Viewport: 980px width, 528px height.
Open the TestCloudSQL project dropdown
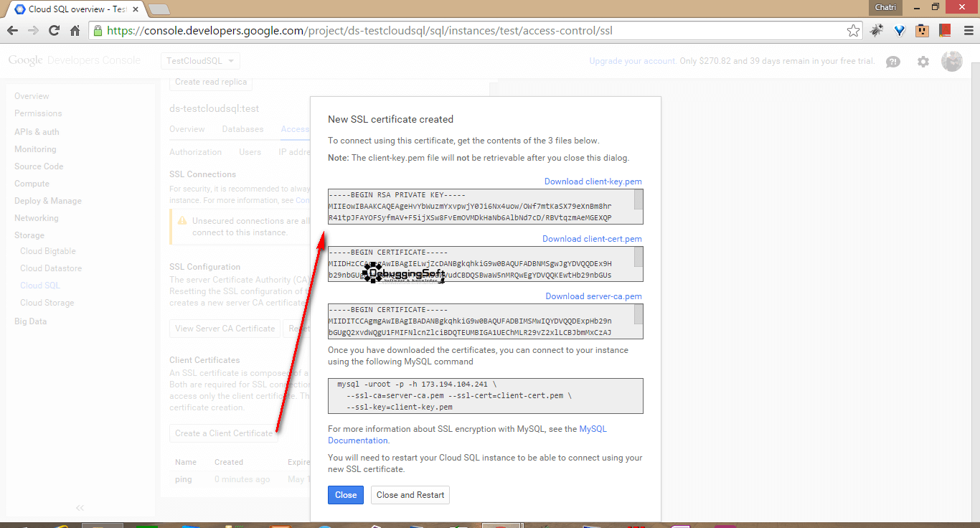point(201,62)
